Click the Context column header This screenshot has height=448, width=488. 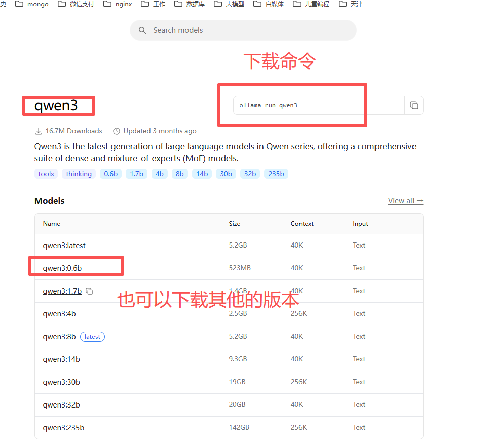[x=302, y=224]
